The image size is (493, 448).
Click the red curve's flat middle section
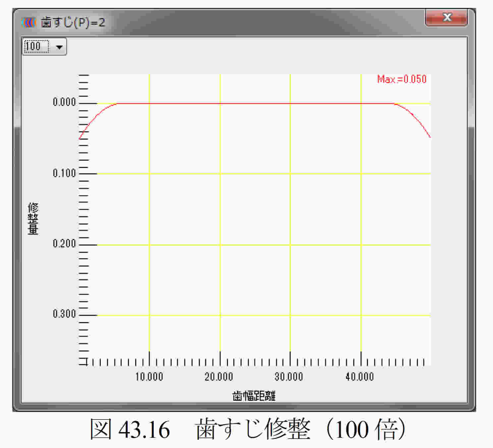255,104
